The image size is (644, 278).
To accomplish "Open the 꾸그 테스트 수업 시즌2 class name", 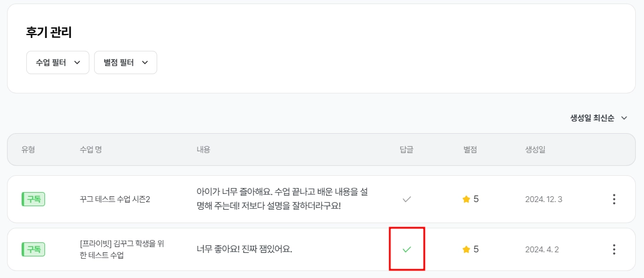I will (115, 199).
